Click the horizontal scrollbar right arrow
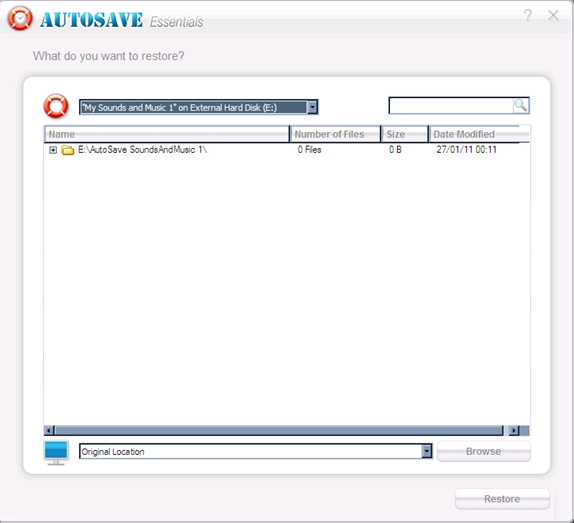 [x=514, y=430]
